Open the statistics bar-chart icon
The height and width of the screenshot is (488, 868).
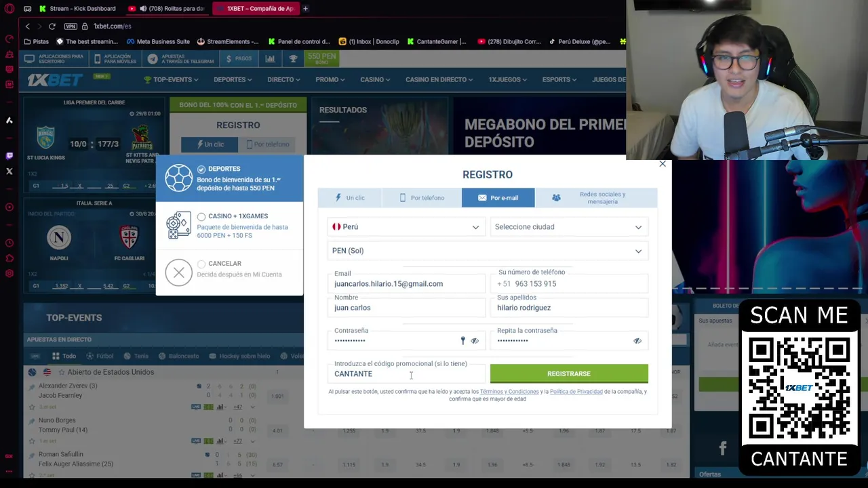[270, 59]
